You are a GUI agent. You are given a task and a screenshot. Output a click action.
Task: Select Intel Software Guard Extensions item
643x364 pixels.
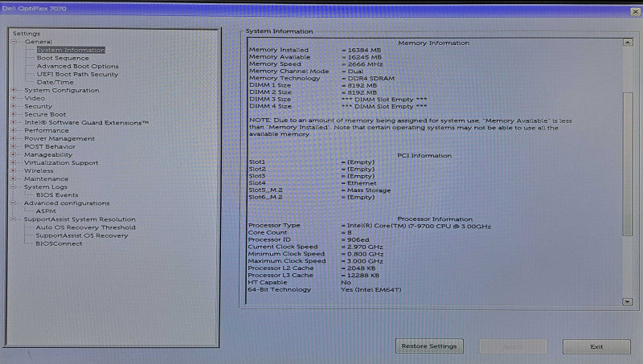click(86, 122)
